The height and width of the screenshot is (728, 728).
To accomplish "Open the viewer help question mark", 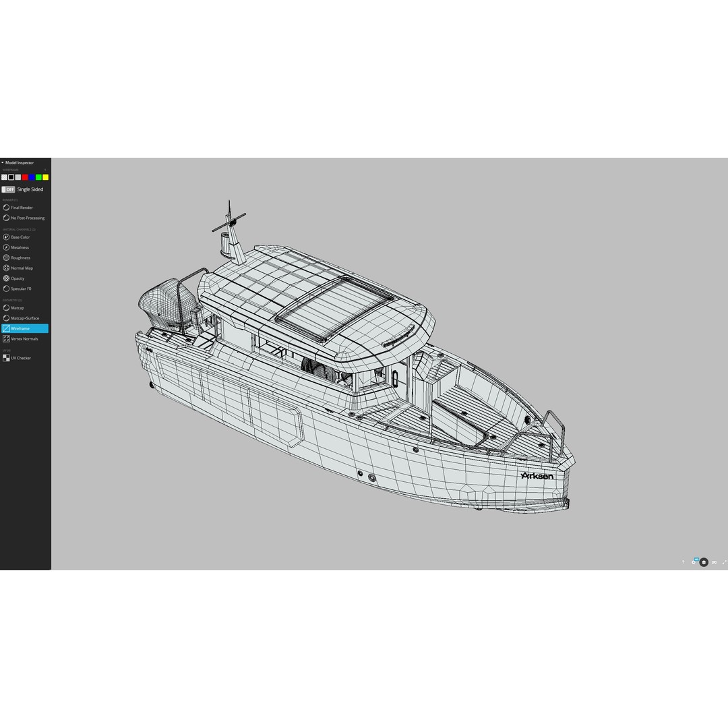I will click(x=683, y=562).
